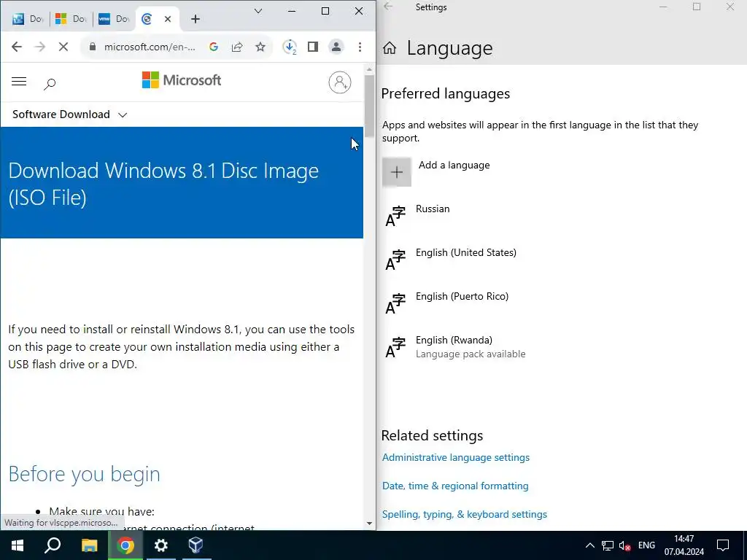Expand the Software Download menu
The image size is (747, 560).
tap(69, 114)
